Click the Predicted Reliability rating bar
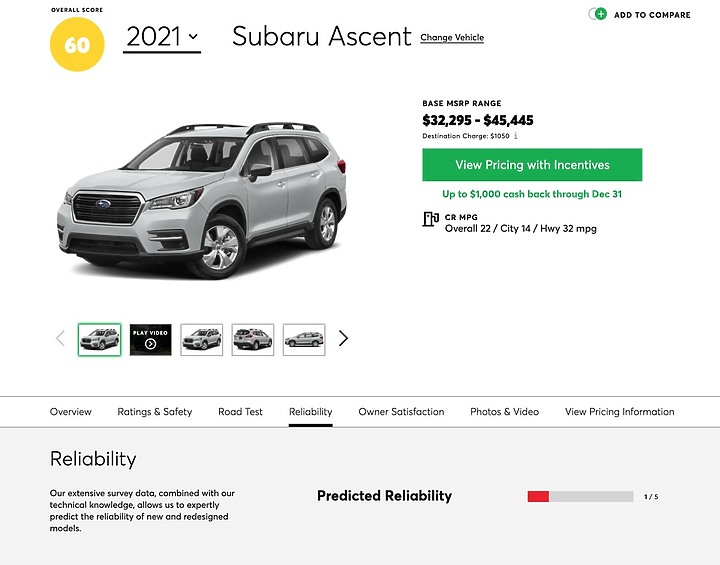This screenshot has height=565, width=720. coord(580,497)
